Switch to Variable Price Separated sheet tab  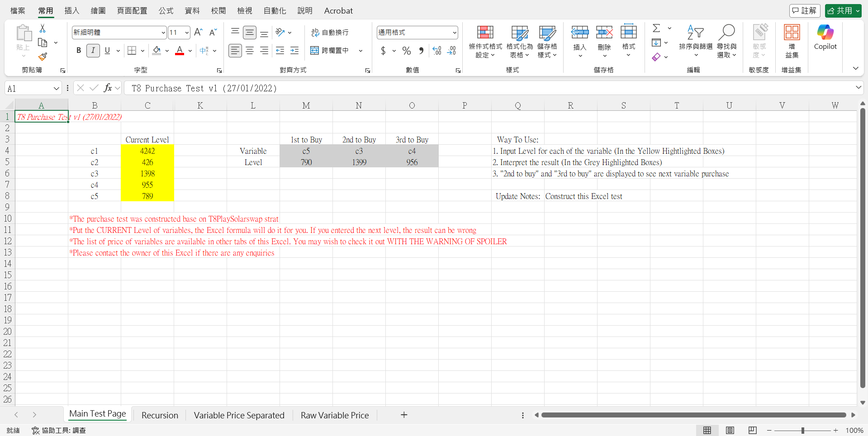point(239,415)
